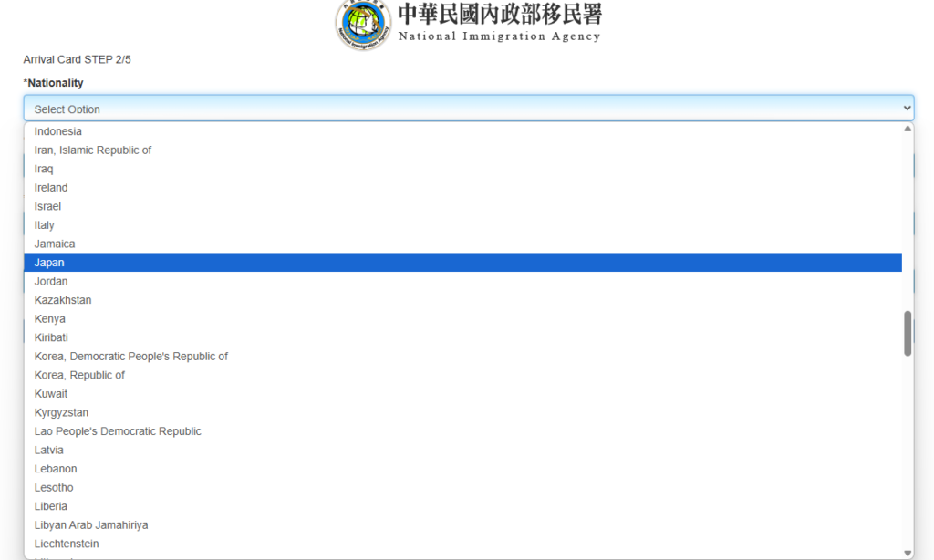Choose Ireland as nationality
Screen dimensions: 934x560
[x=51, y=188]
